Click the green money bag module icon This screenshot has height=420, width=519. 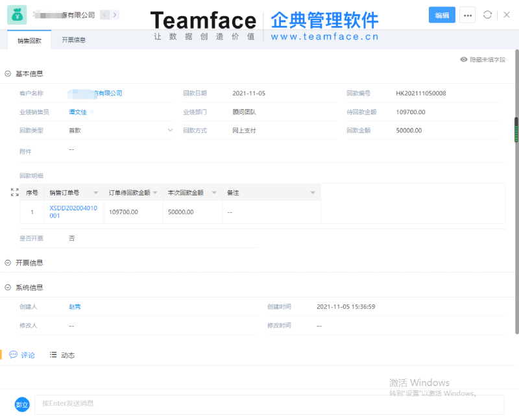[x=17, y=15]
